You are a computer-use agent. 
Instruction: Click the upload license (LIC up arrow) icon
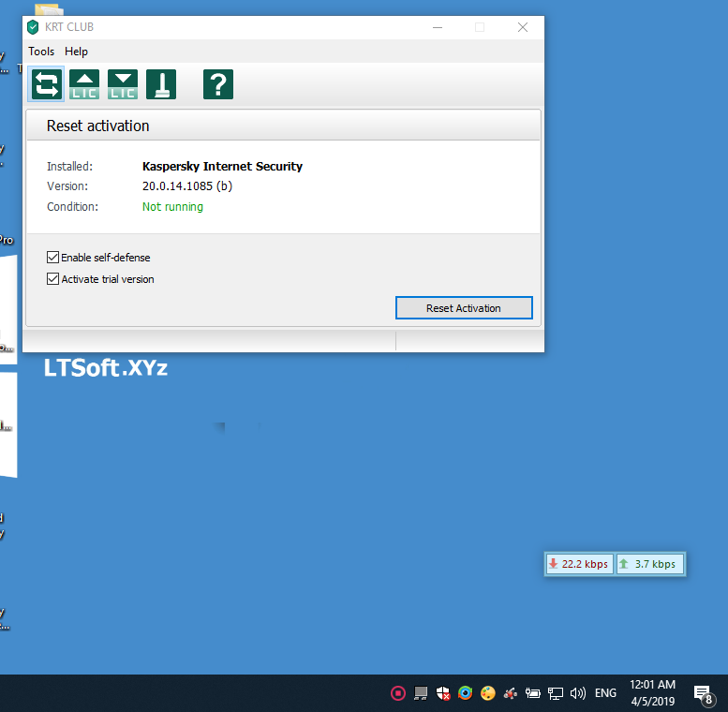click(84, 84)
